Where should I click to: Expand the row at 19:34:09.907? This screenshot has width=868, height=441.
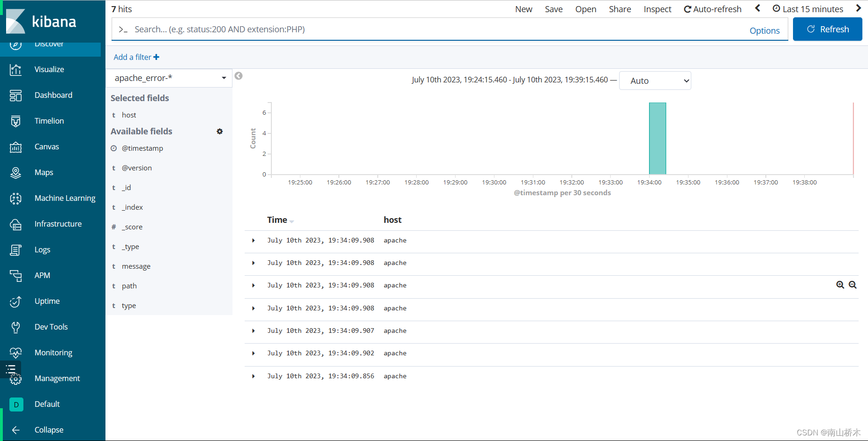coord(254,331)
